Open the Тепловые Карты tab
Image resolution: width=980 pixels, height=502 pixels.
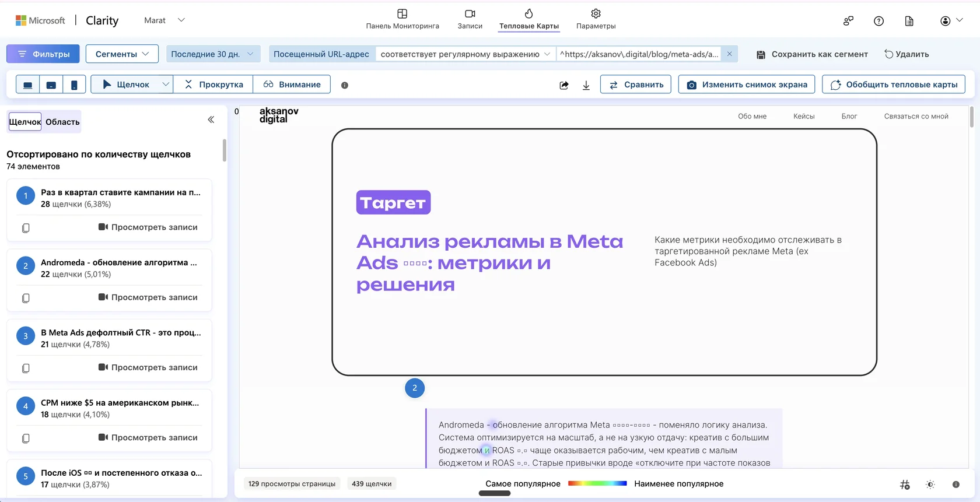tap(529, 19)
